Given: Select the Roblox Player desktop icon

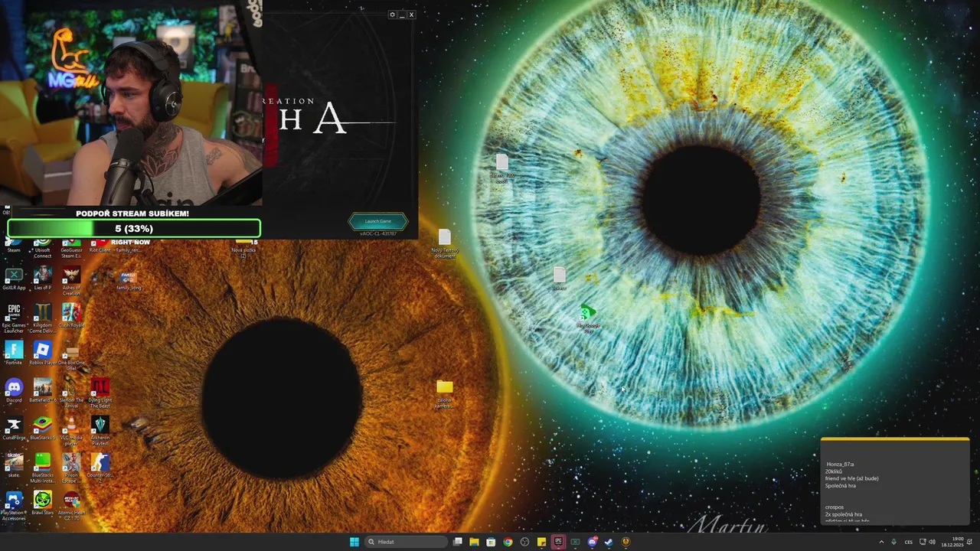Looking at the screenshot, I should 42,354.
